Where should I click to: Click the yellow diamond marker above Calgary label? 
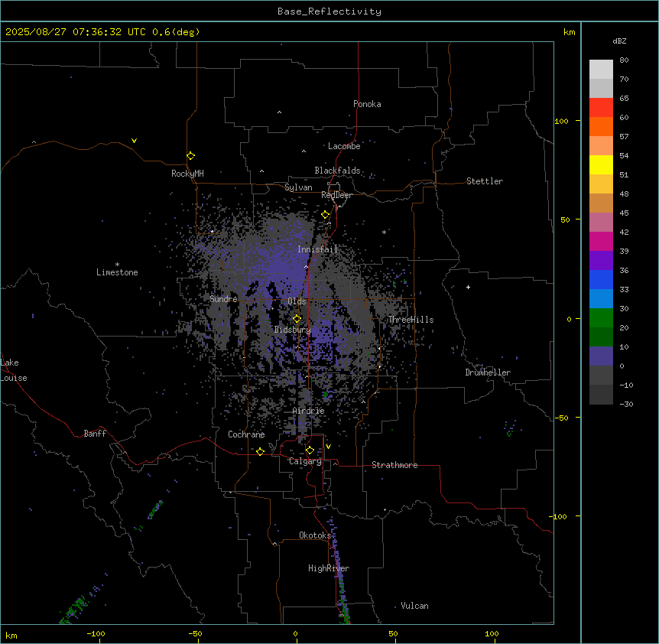[x=310, y=450]
